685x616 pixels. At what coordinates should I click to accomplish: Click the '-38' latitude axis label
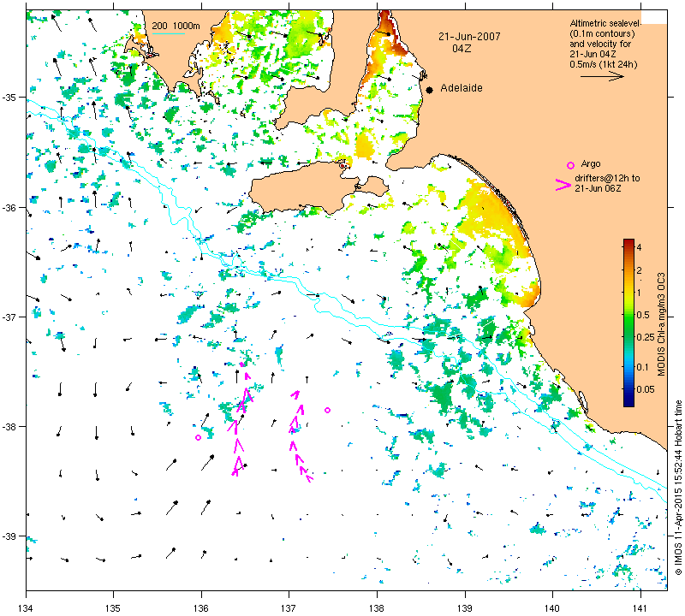[x=15, y=427]
